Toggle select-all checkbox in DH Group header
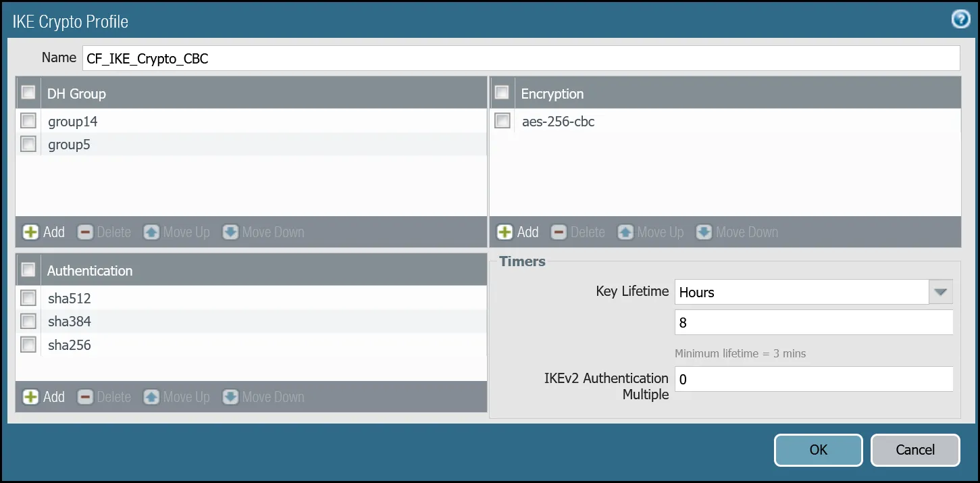This screenshot has height=483, width=980. 28,93
